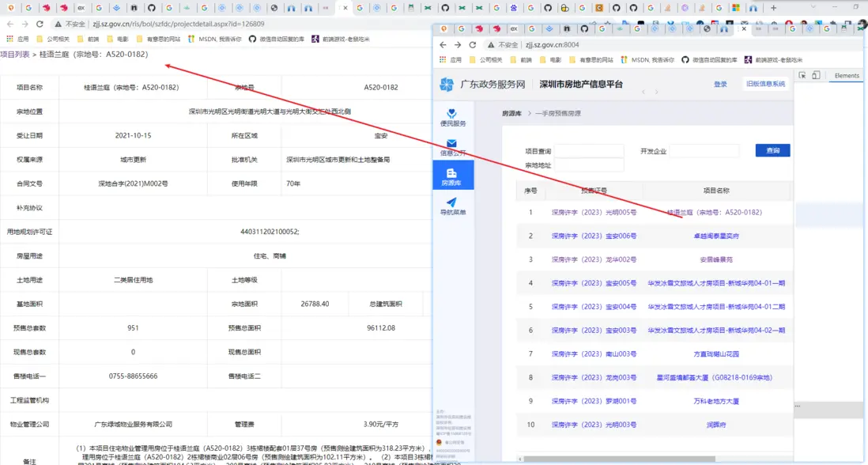Focus the 项目查询 input field
This screenshot has height=465, width=868.
[589, 151]
